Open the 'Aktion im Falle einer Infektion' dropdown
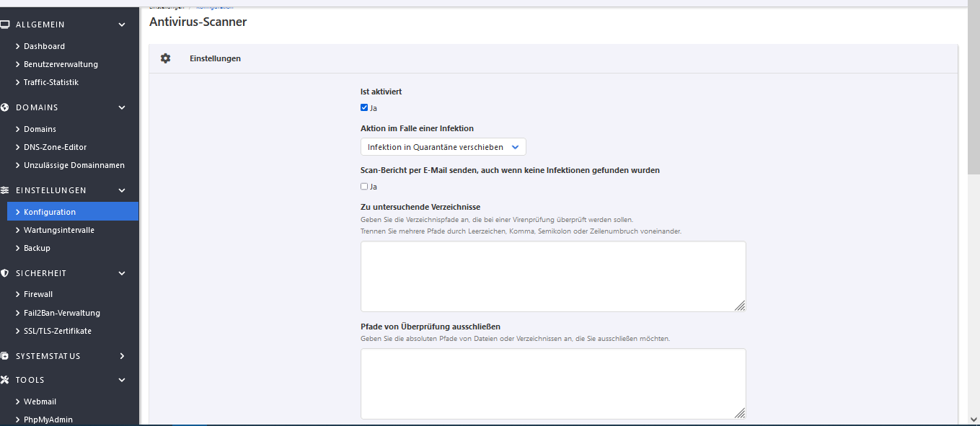 (443, 147)
